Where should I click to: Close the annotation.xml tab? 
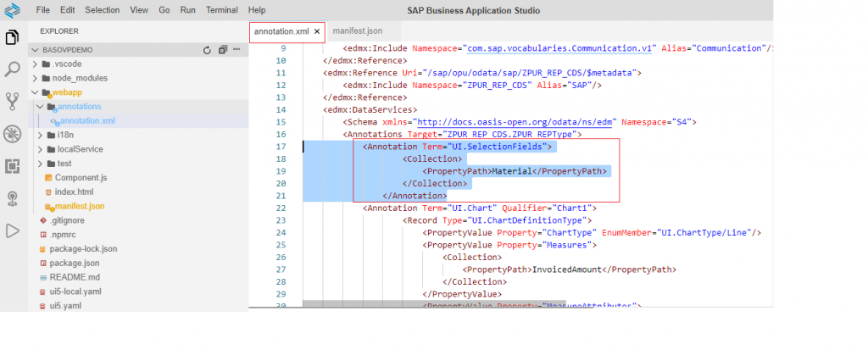tap(317, 32)
